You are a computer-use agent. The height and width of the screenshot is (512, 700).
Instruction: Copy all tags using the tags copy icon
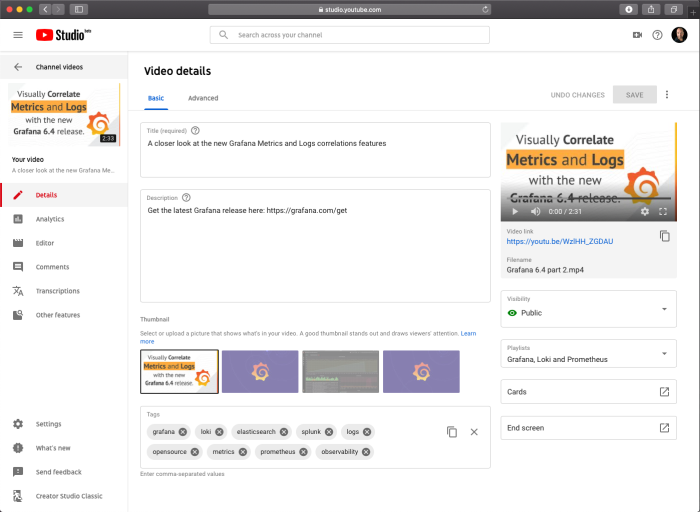[452, 432]
